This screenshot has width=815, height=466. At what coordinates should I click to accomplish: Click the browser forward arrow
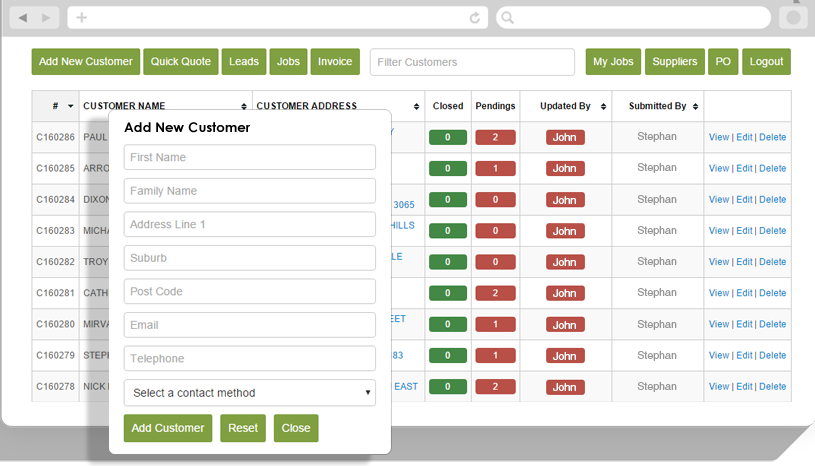[46, 18]
